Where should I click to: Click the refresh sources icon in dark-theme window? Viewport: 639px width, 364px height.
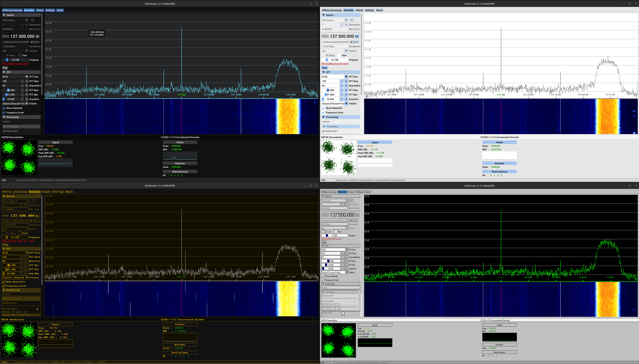tap(32, 20)
